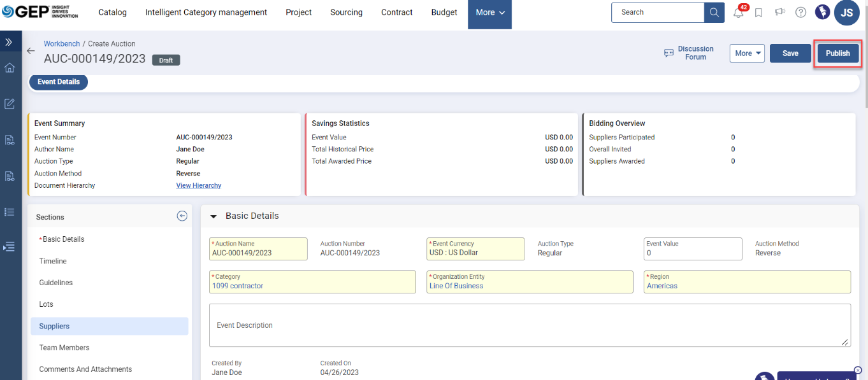
Task: Go to home in left sidebar
Action: click(10, 67)
